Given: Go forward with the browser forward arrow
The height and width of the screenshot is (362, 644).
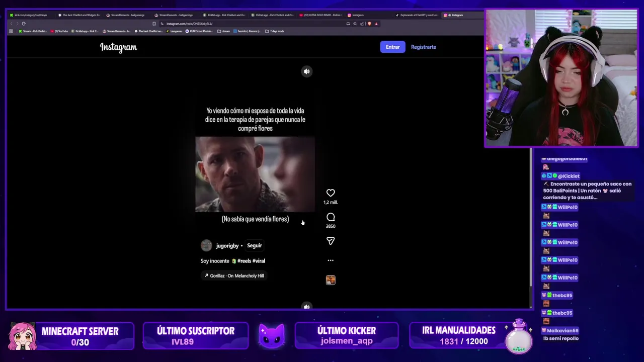Looking at the screenshot, I should tap(17, 24).
